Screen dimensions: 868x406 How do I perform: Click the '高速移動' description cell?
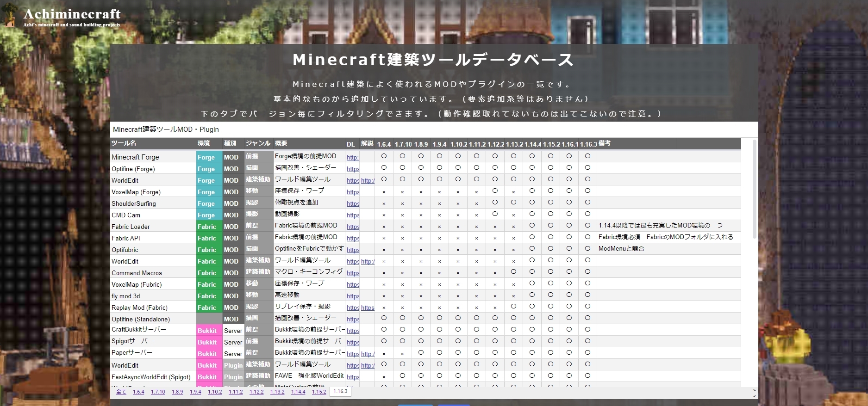[309, 295]
